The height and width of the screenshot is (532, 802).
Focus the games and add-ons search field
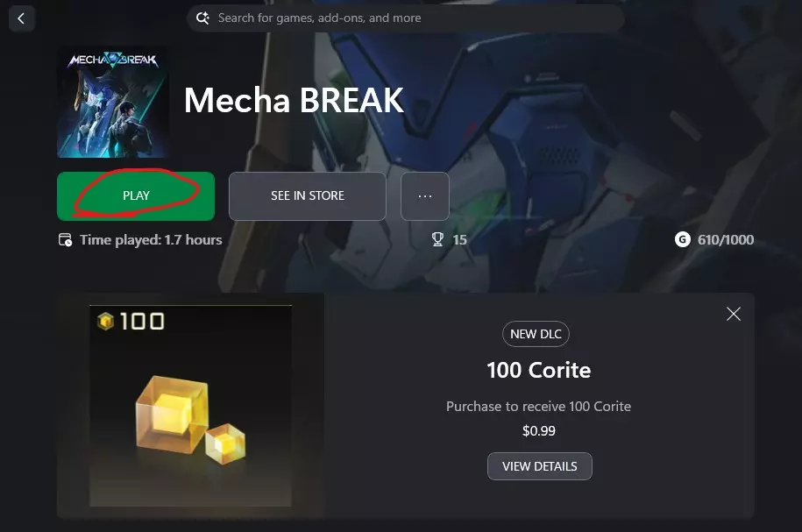(405, 18)
